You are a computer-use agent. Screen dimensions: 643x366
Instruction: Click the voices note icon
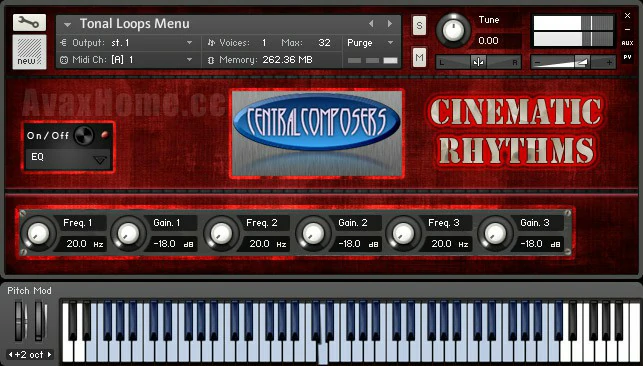coord(211,43)
